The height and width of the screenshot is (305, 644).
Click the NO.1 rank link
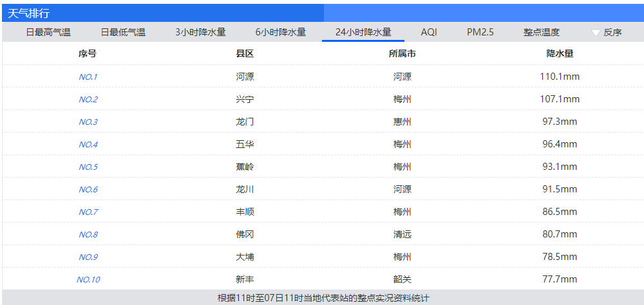click(88, 77)
